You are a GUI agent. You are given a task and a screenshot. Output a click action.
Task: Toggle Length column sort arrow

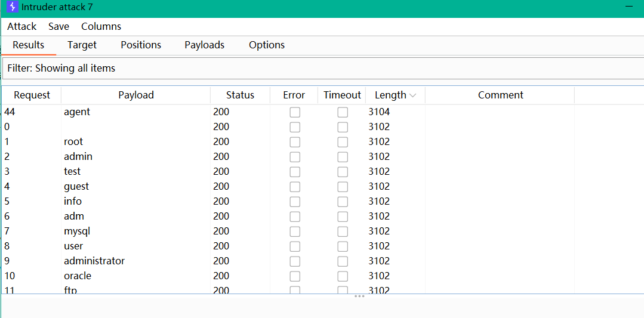pos(413,95)
